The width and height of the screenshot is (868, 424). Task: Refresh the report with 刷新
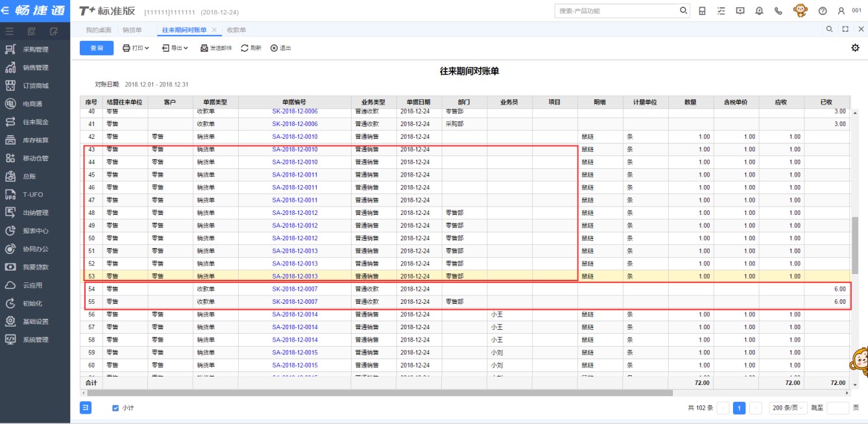pos(251,48)
